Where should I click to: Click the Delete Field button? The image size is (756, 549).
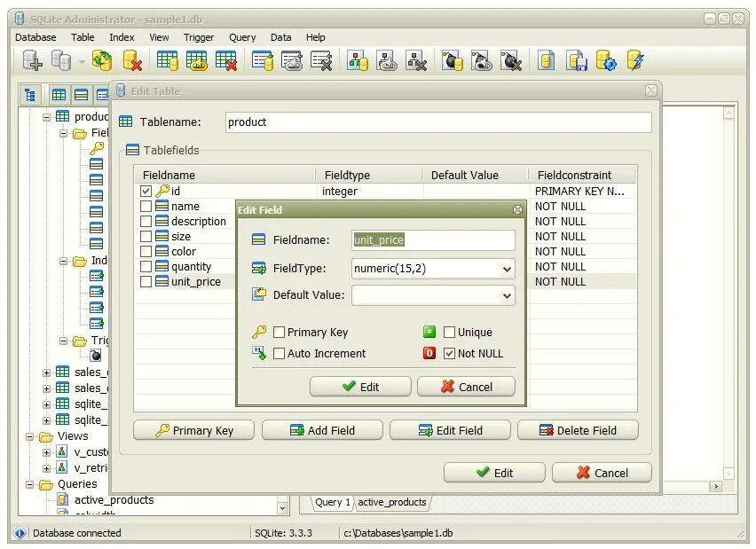(578, 430)
